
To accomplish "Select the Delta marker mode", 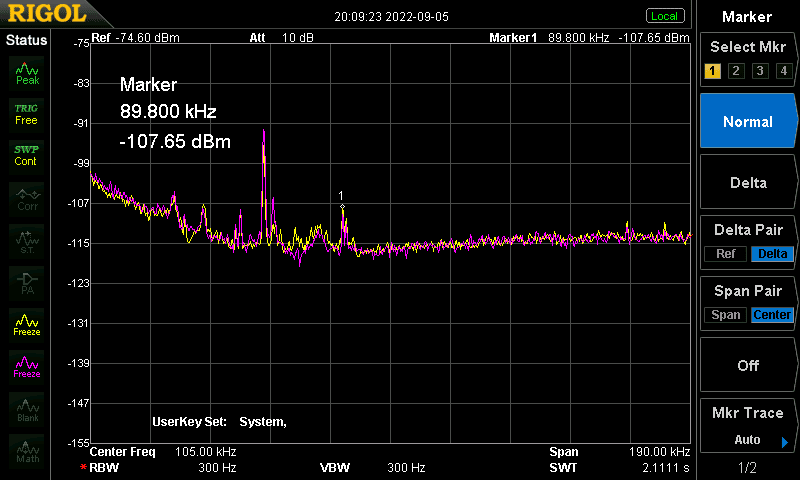I will tap(748, 183).
